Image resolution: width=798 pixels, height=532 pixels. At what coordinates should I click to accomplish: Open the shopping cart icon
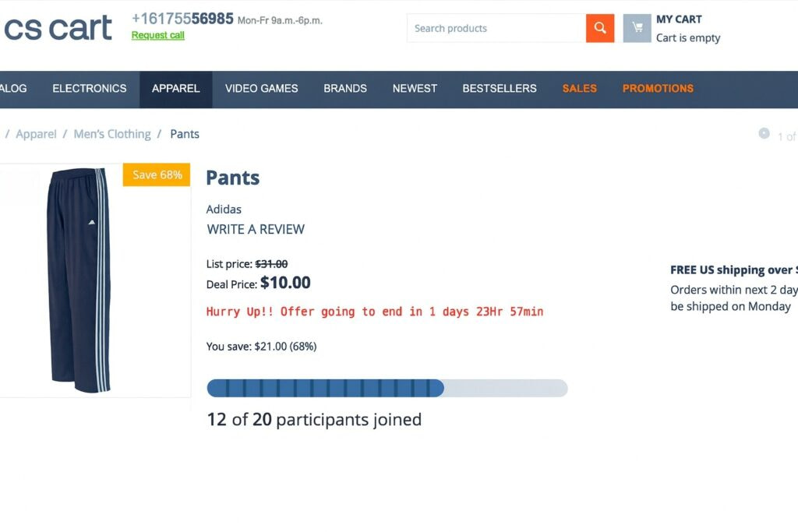637,28
